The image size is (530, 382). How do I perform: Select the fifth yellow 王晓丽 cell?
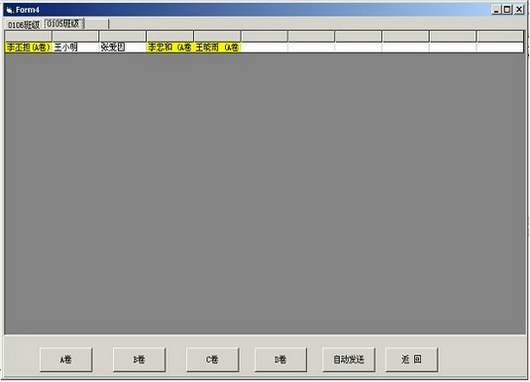coord(217,47)
